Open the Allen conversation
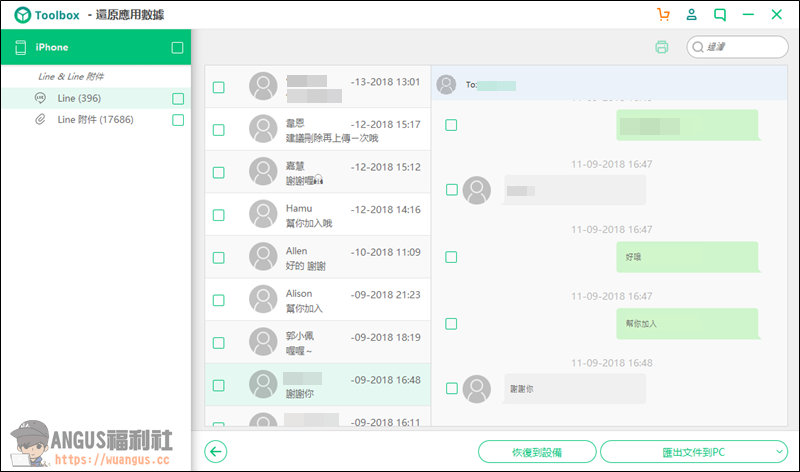 click(x=318, y=257)
